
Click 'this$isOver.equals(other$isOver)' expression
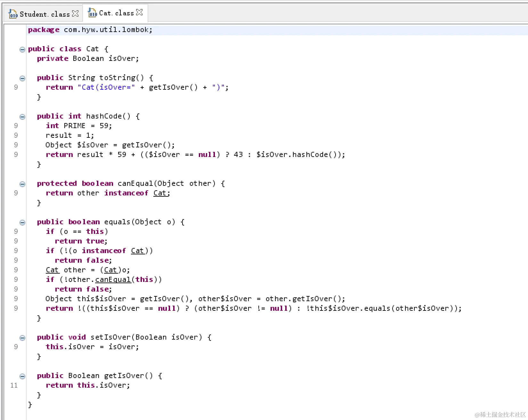coord(381,309)
